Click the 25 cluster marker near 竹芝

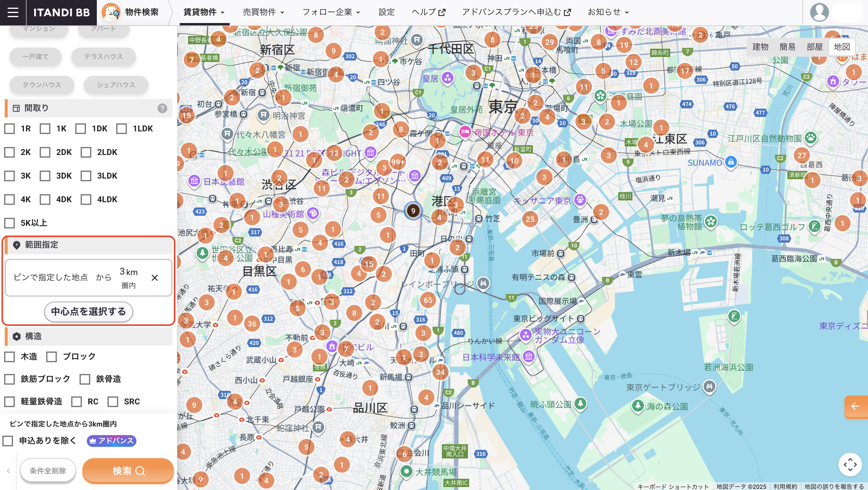tap(530, 219)
